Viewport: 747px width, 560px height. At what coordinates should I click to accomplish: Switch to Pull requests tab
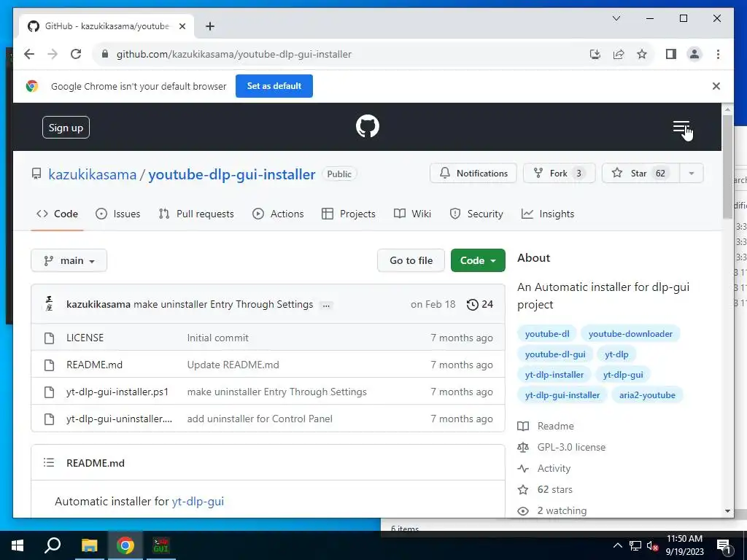click(196, 214)
